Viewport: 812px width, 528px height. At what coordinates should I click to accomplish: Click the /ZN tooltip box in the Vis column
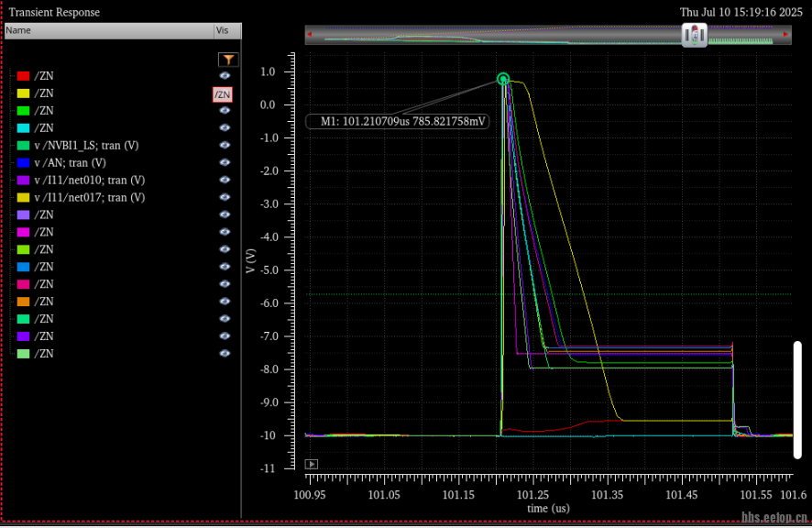[x=222, y=94]
